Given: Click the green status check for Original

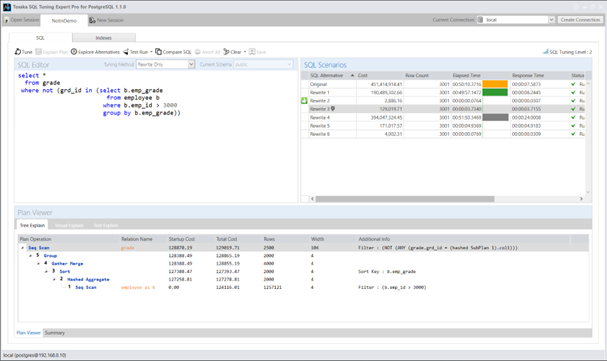Looking at the screenshot, I should pyautogui.click(x=573, y=84).
